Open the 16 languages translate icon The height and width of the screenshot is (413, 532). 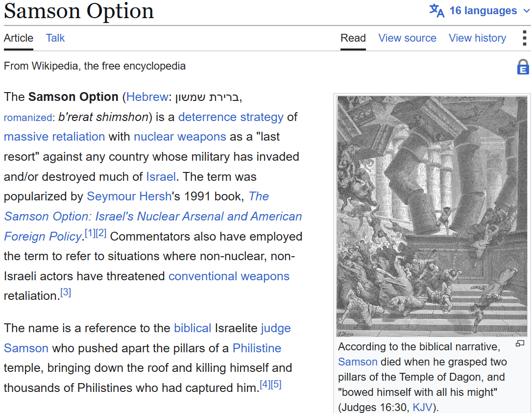click(x=436, y=10)
